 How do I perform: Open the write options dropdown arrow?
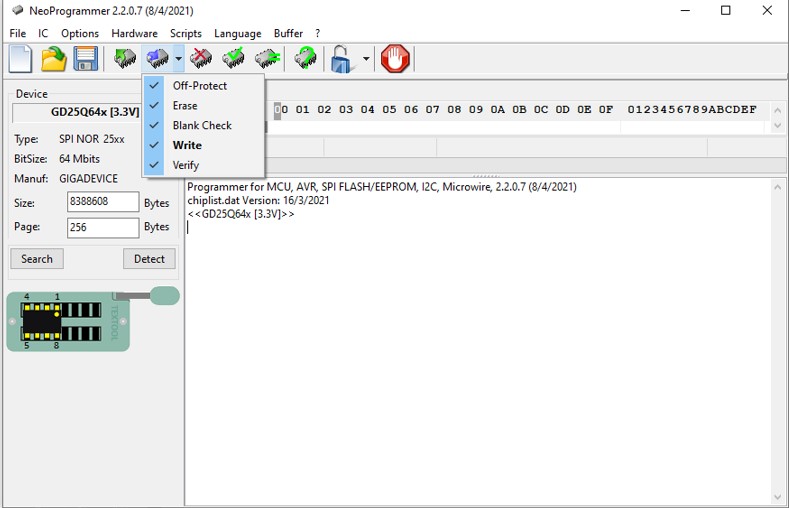179,59
